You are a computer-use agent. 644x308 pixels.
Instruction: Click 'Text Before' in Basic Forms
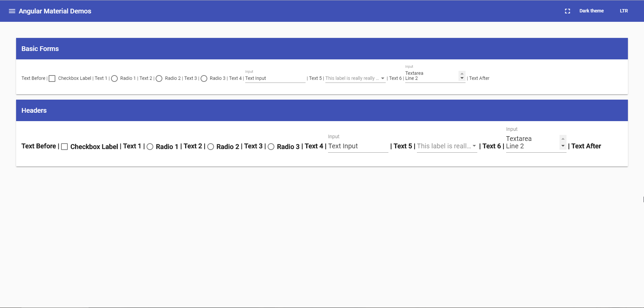tap(33, 79)
